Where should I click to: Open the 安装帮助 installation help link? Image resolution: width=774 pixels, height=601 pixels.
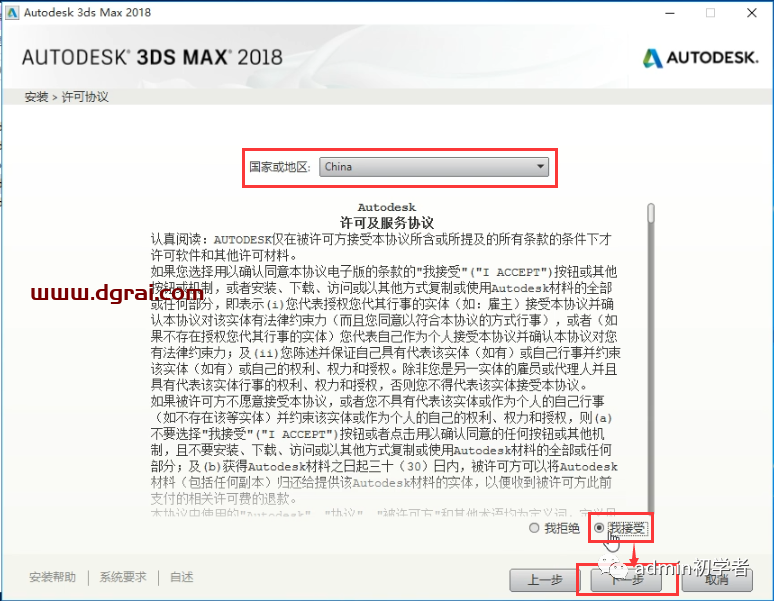coord(52,577)
